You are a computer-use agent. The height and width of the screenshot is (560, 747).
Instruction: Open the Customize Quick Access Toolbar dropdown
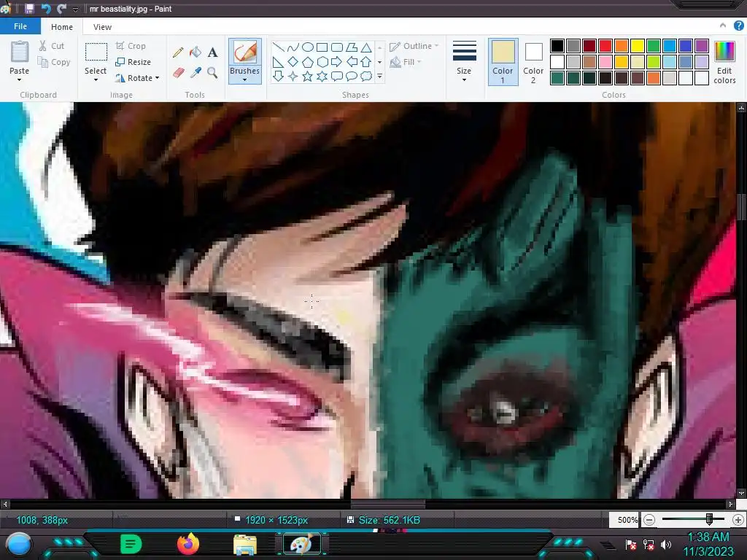coord(75,9)
